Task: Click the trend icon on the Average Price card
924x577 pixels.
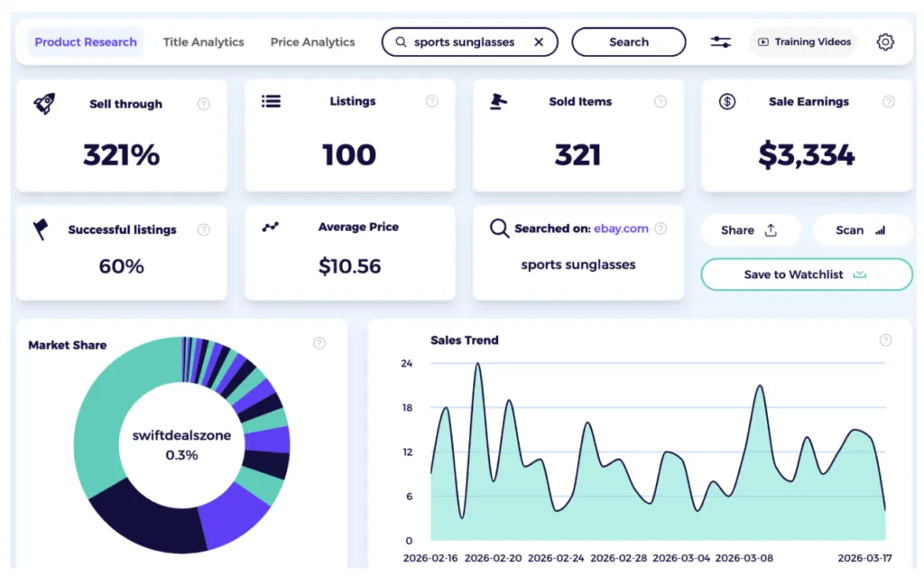Action: click(x=271, y=227)
